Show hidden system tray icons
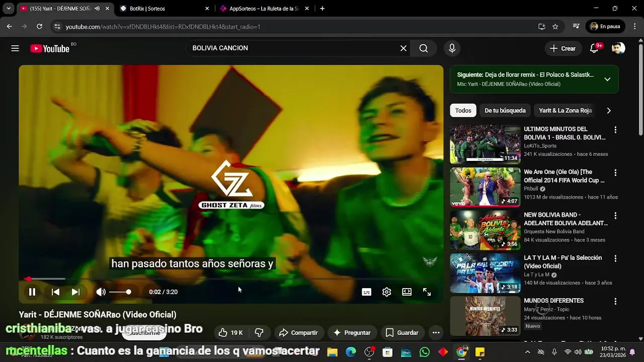 pos(527,352)
